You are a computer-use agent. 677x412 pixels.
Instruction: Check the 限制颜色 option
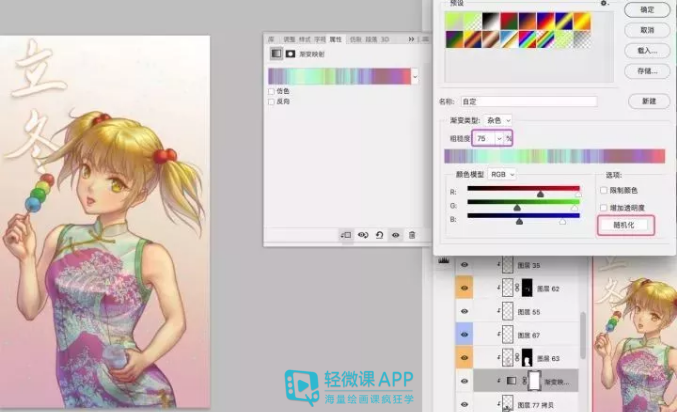(x=604, y=190)
